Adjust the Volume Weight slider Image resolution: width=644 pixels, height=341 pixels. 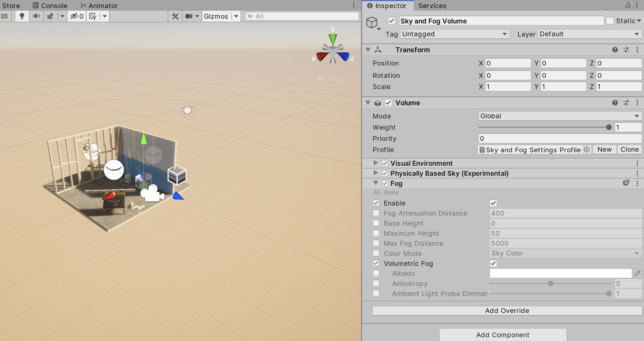[608, 127]
